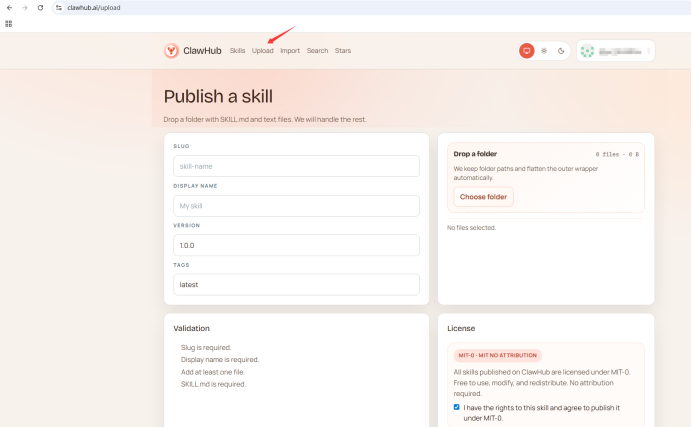Click the 'Drop a folder' heading
The height and width of the screenshot is (427, 692).
click(x=475, y=154)
